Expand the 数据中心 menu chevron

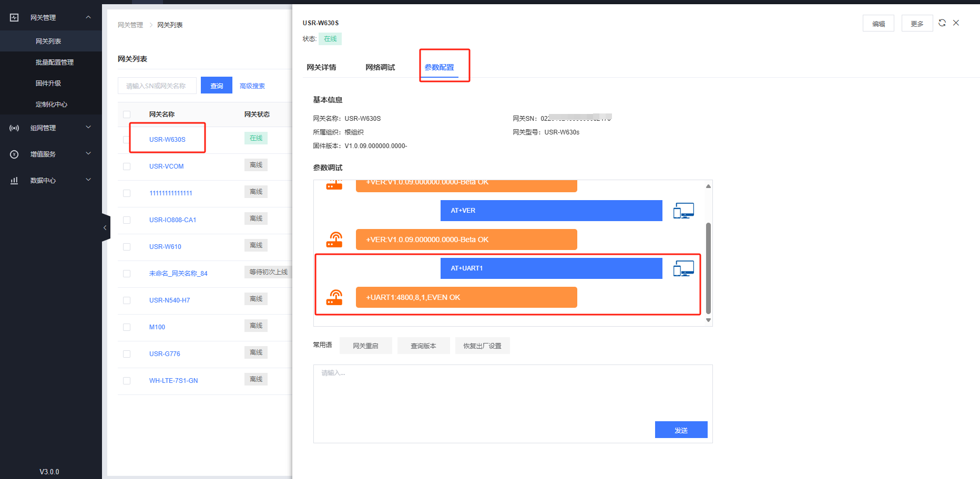point(88,180)
